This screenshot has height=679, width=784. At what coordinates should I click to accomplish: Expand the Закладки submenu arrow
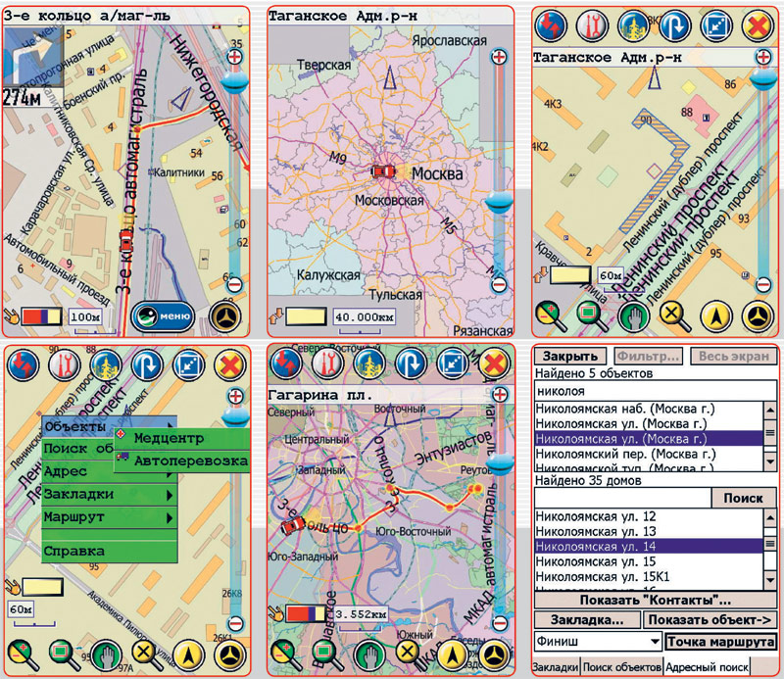coord(170,495)
